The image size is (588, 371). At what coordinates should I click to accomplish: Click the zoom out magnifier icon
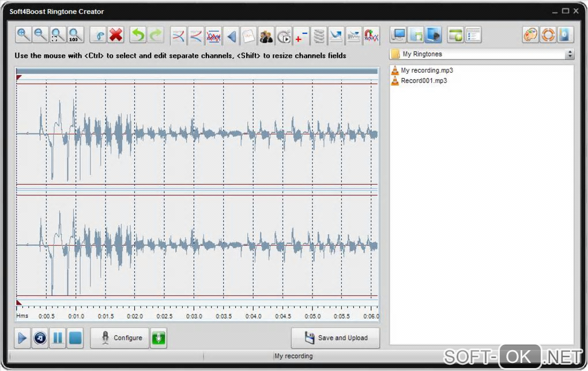click(x=41, y=35)
